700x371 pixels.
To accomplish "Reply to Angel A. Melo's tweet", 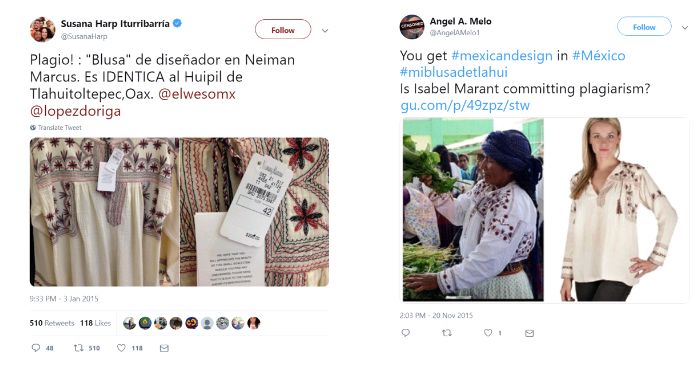I will tap(405, 333).
